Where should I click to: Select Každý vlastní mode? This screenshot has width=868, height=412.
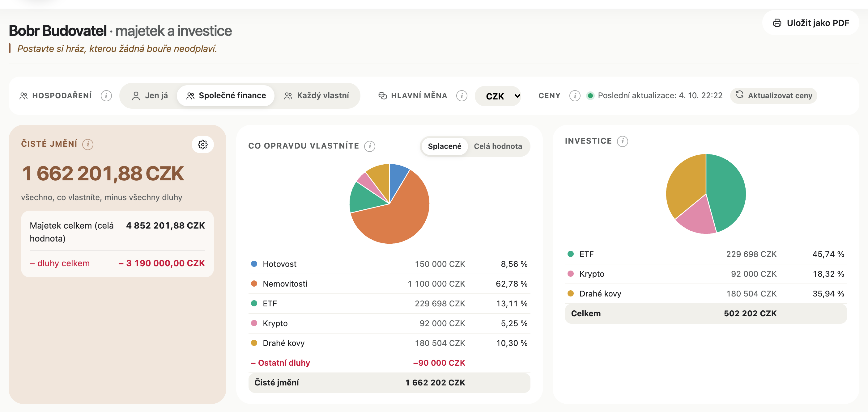[x=317, y=96]
